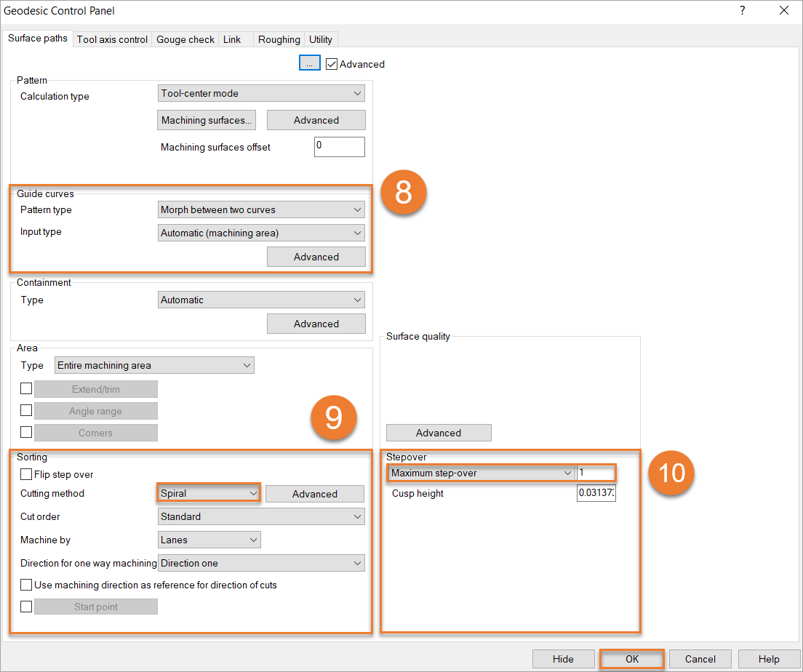Expand the Pattern type dropdown

tap(261, 210)
